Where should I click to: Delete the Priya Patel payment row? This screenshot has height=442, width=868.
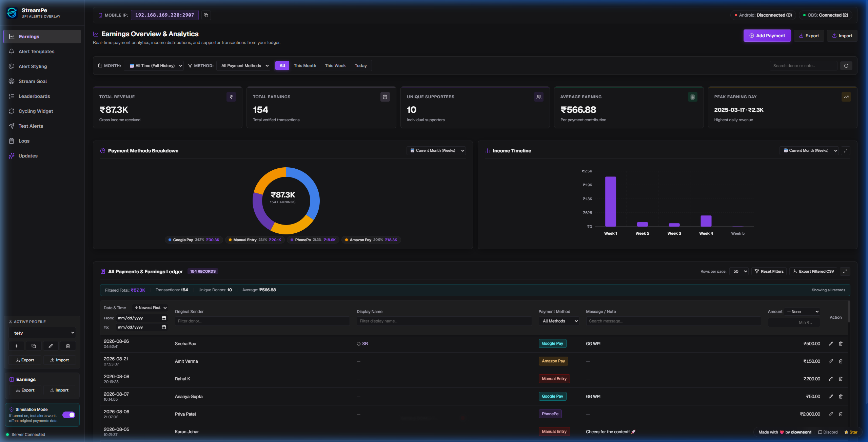841,414
